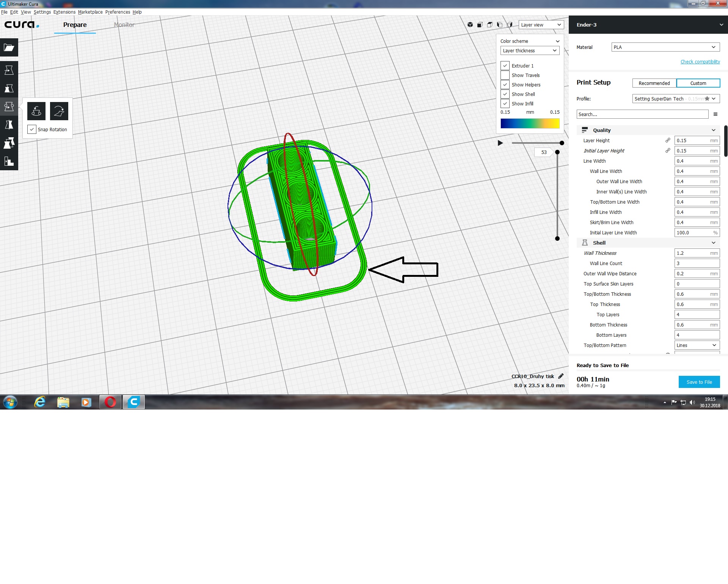
Task: Click the Open File folder icon
Action: click(x=9, y=48)
